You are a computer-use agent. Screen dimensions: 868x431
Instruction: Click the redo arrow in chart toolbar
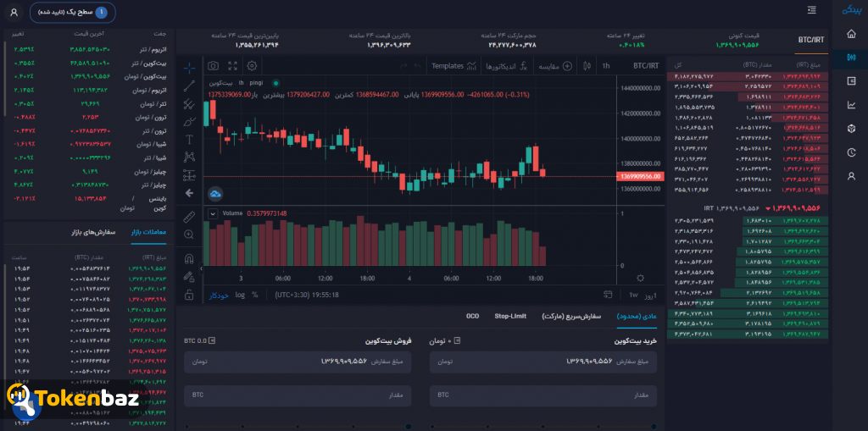(403, 66)
